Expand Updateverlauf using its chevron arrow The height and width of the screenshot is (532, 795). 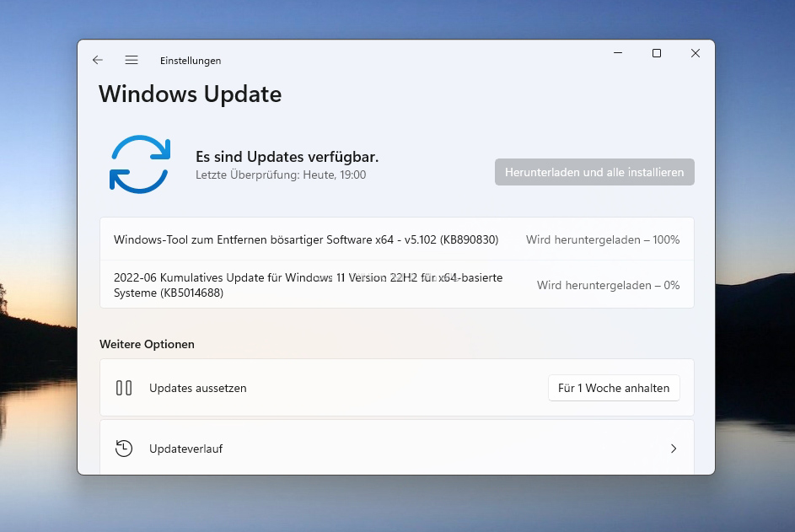674,449
